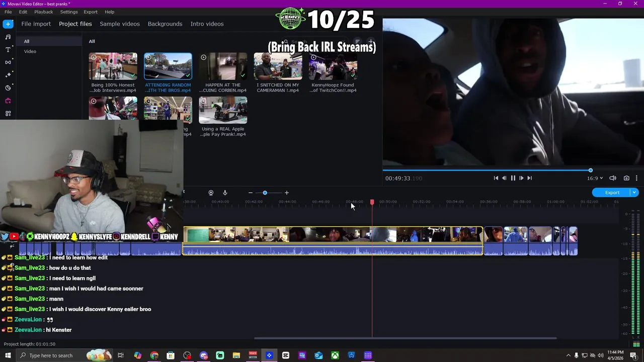Zoom in timeline with plus icon
Screen dimensions: 644x362
(287, 193)
